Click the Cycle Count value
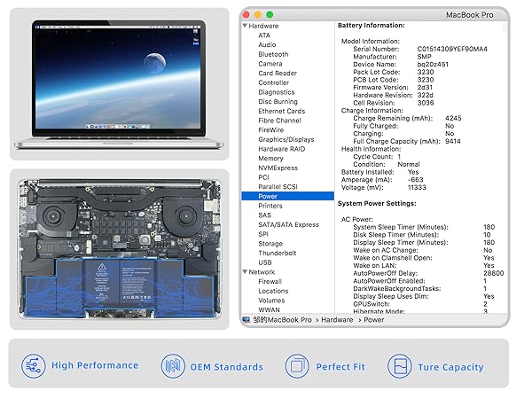The height and width of the screenshot is (399, 532). tap(399, 156)
